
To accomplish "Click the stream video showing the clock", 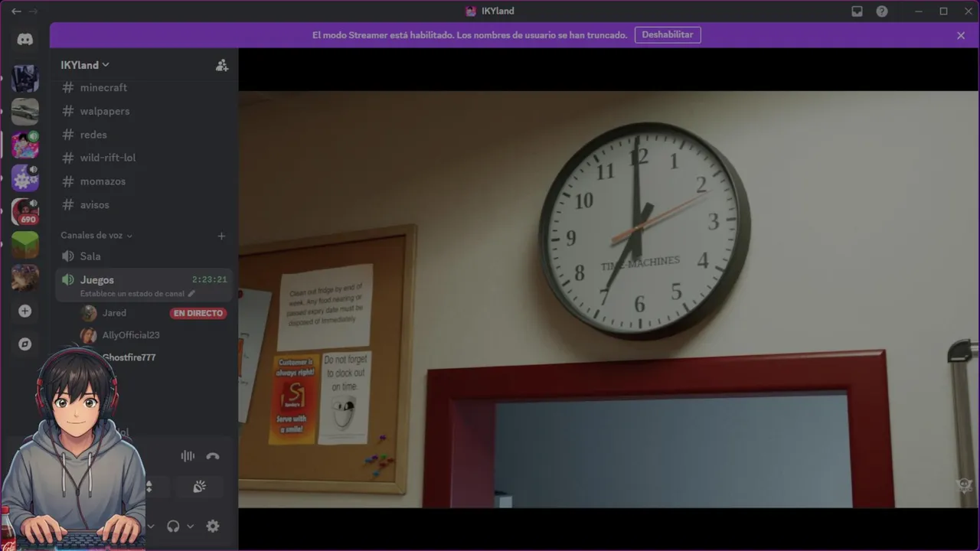I will pos(609,299).
